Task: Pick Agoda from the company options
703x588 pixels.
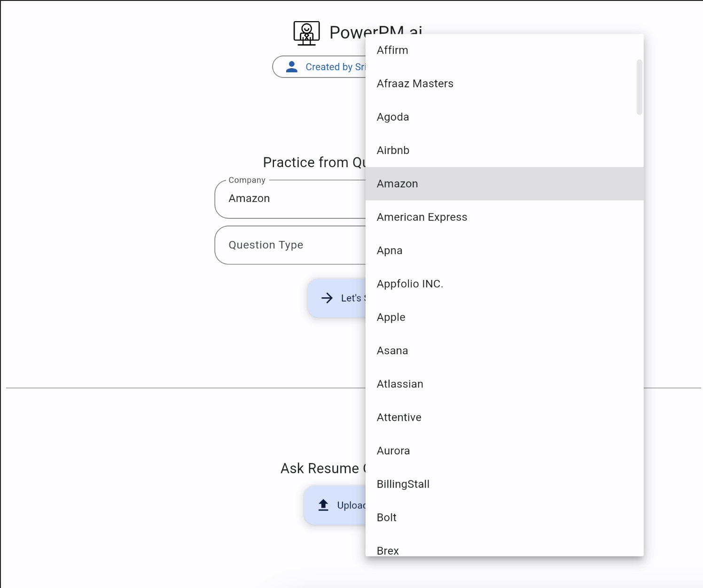Action: (x=505, y=117)
